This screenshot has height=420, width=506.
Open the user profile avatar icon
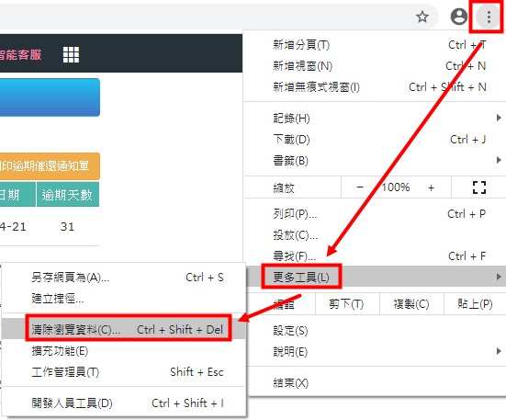coord(458,17)
